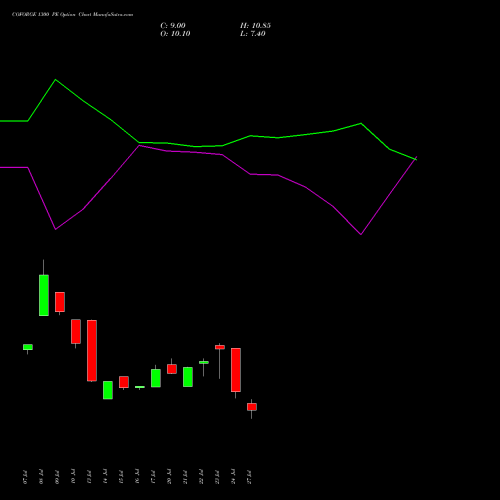Click the 13 Jul date axis label

pyautogui.click(x=89, y=477)
